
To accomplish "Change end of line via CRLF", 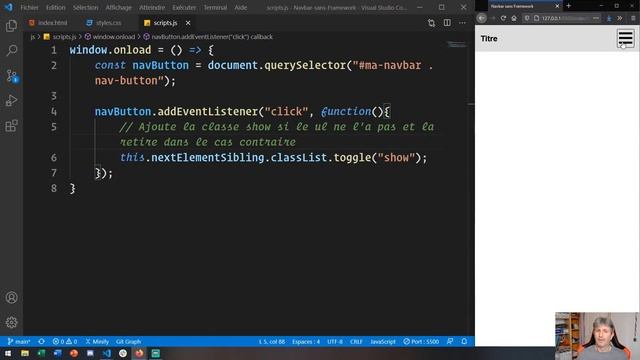I will coord(356,342).
